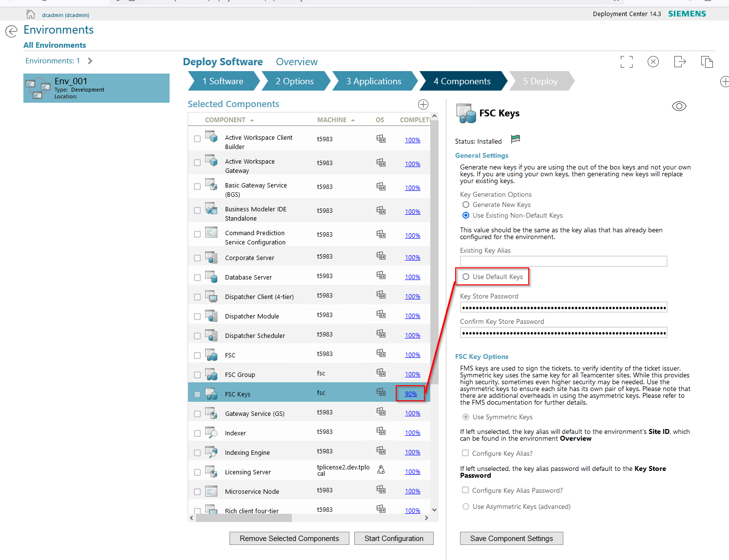Expand the Environments count chevron

(90, 61)
